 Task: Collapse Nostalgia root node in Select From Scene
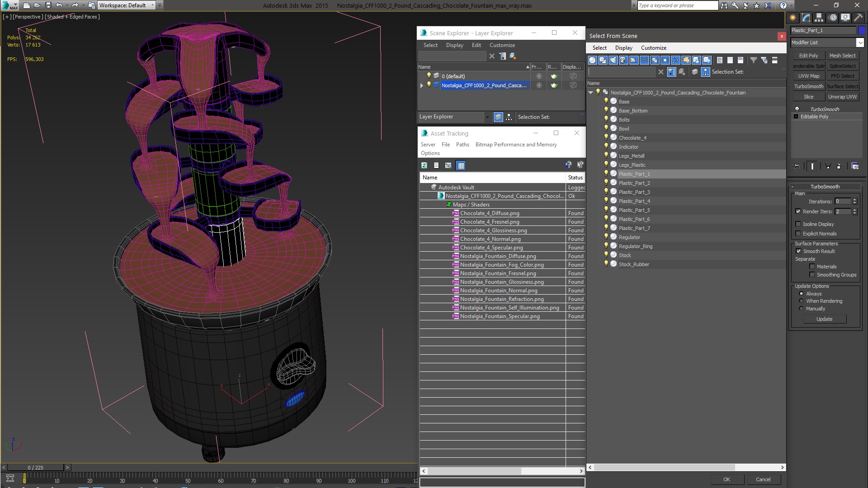point(590,93)
